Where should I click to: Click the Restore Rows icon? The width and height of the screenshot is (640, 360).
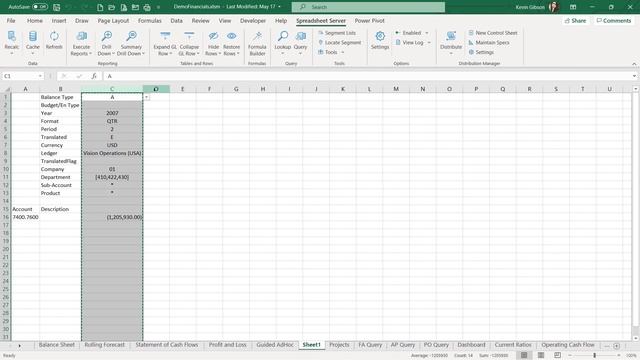pos(231,43)
